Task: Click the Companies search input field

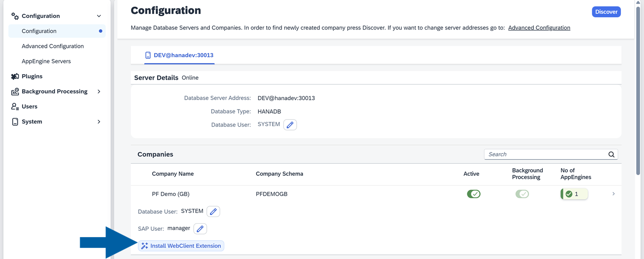Action: (x=546, y=154)
